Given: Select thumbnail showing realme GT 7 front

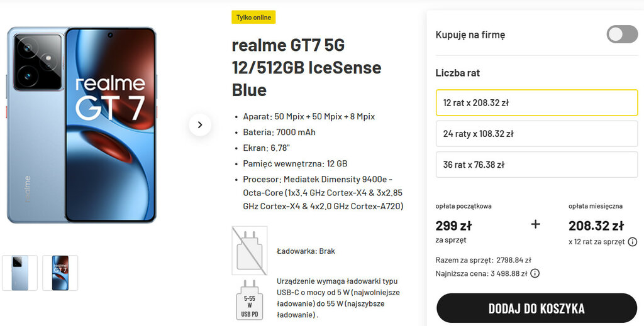Looking at the screenshot, I should coord(60,273).
